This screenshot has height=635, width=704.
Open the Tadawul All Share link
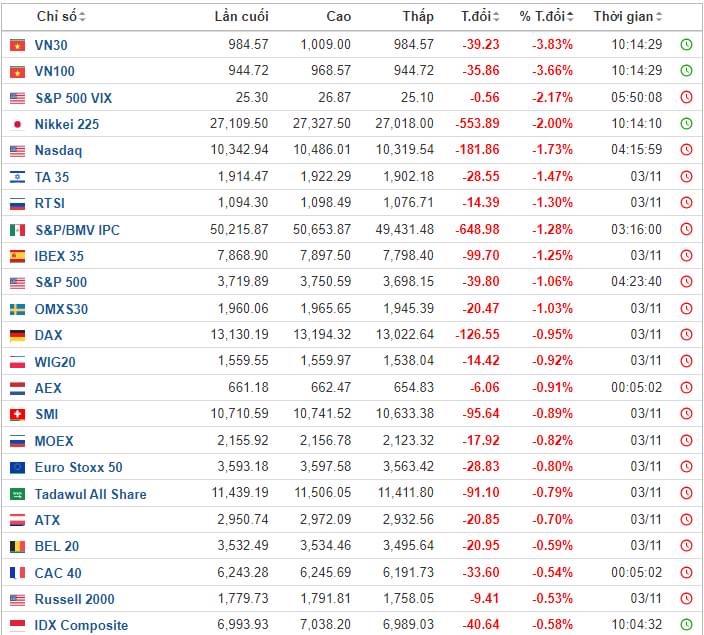tap(90, 494)
